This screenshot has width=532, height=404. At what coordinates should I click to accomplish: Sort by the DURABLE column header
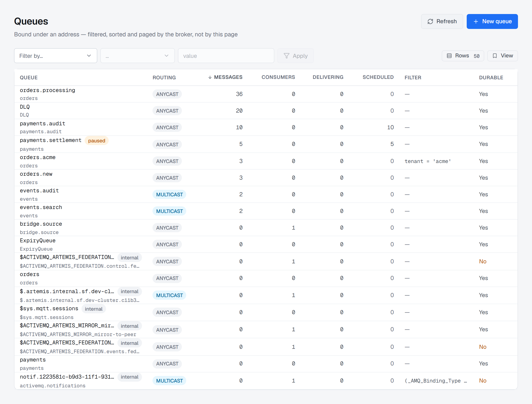tap(491, 77)
